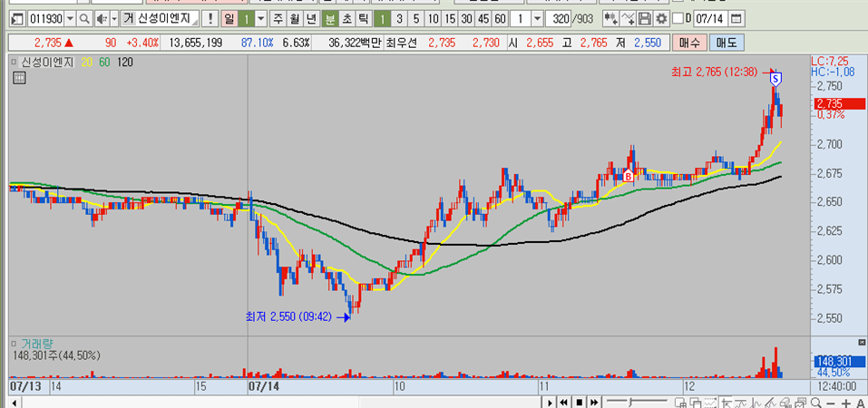Viewport: 868px width, 408px height.
Task: Open the speaker options dropdown arrow
Action: (x=114, y=19)
